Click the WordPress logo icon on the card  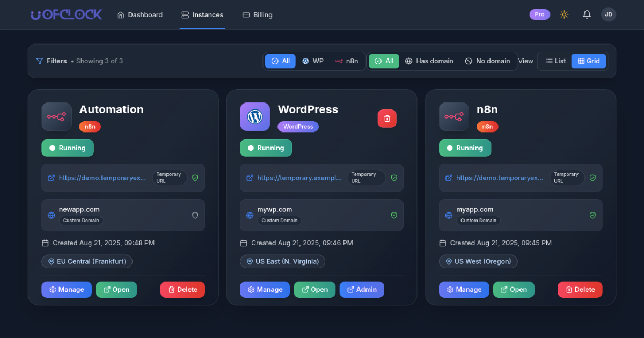(x=255, y=116)
